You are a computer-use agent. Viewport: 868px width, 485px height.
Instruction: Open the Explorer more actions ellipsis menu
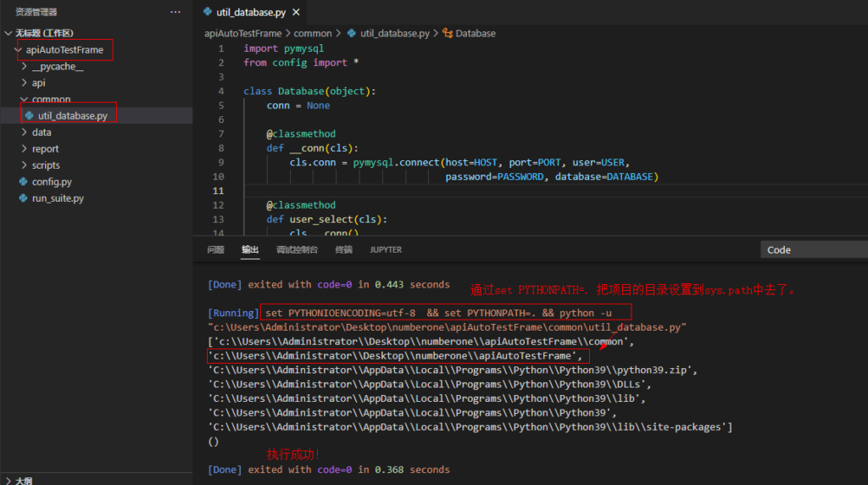pos(175,12)
